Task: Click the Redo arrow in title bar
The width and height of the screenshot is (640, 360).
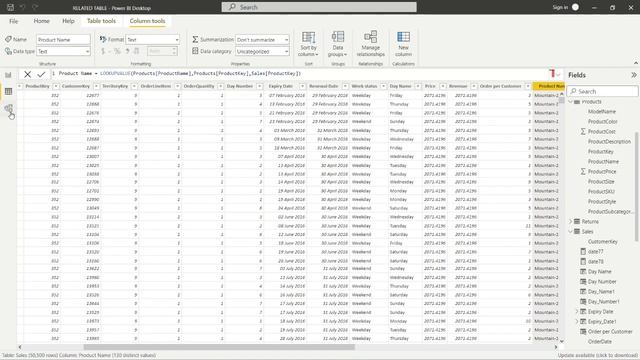Action: click(x=35, y=7)
